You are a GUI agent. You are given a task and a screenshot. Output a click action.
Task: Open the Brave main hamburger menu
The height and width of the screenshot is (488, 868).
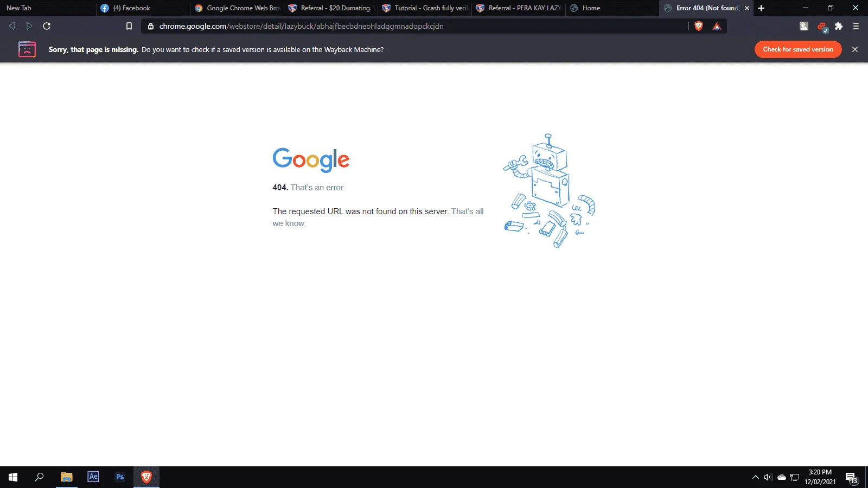coord(856,26)
